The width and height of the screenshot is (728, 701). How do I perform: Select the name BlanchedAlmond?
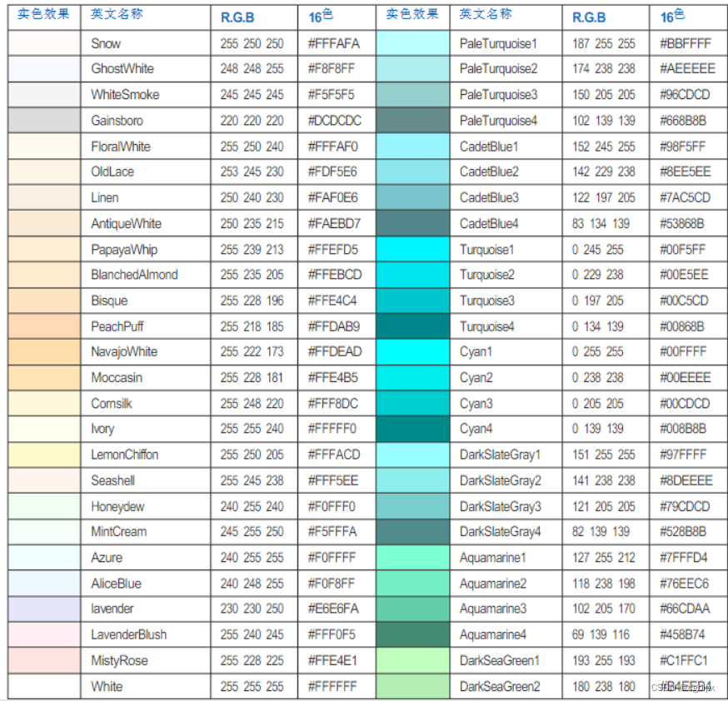click(x=134, y=275)
